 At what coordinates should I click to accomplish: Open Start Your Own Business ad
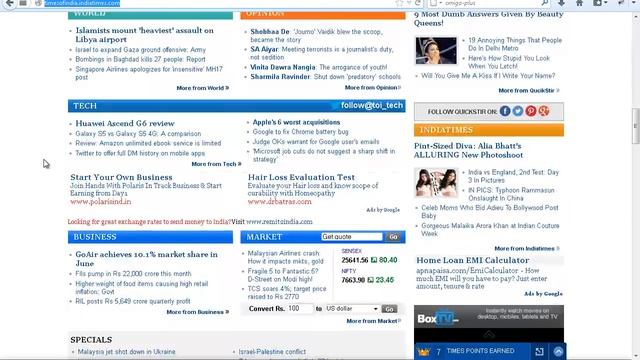121,177
